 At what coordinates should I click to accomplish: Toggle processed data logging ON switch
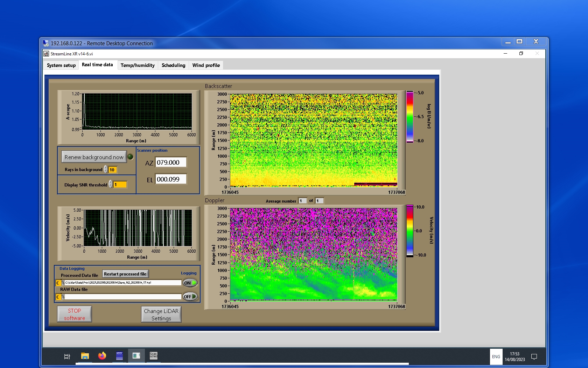point(190,283)
